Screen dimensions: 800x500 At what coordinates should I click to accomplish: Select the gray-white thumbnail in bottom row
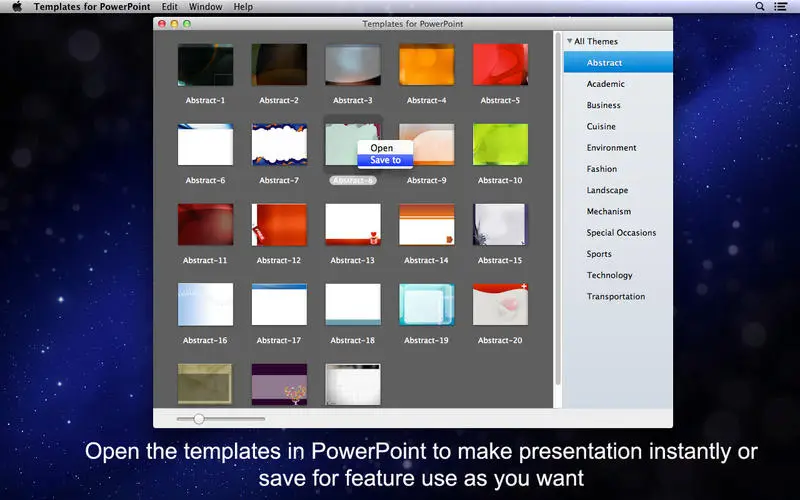click(353, 385)
